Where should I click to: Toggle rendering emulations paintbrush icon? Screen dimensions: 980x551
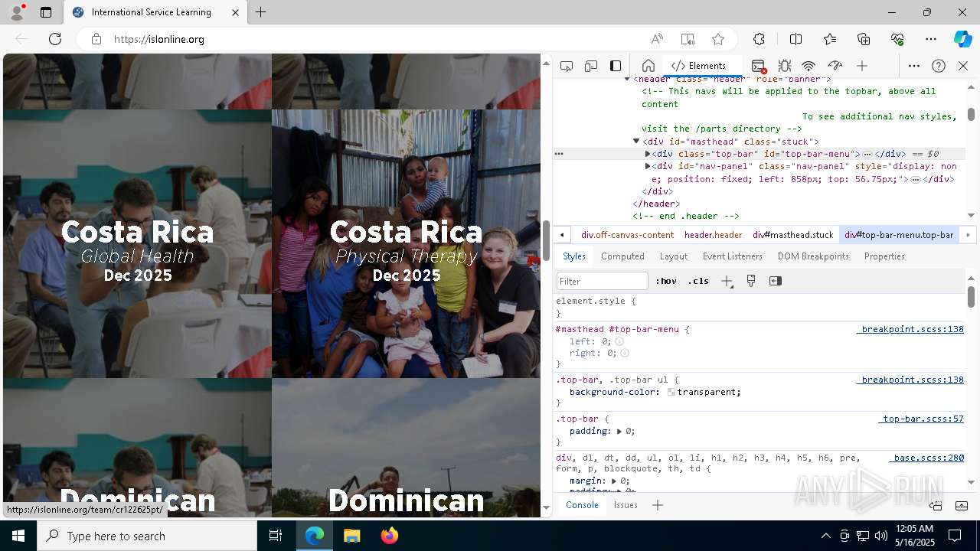click(751, 281)
